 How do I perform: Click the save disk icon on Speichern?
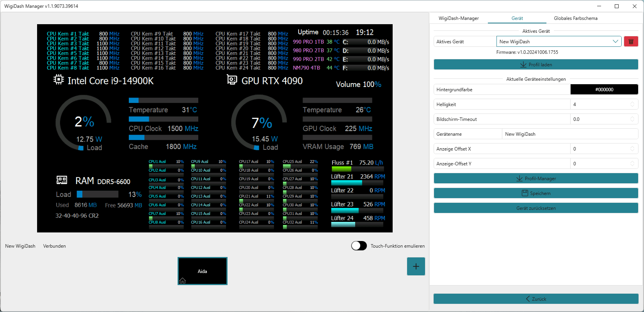coord(525,193)
